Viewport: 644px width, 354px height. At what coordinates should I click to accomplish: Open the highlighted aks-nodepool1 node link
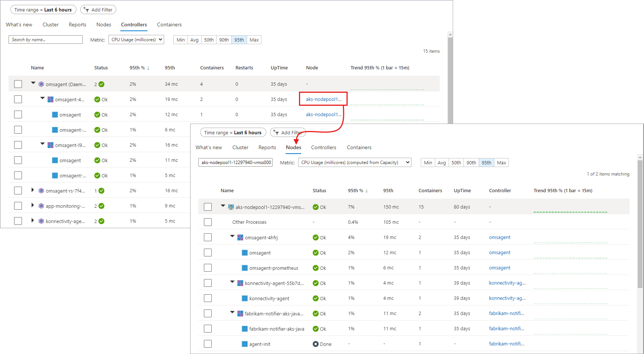tap(323, 99)
